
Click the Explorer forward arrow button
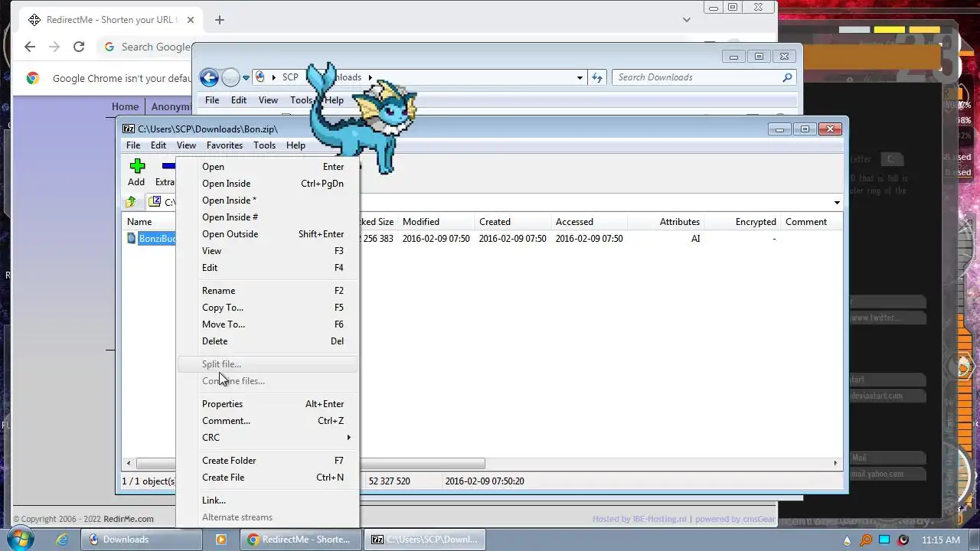[x=230, y=77]
